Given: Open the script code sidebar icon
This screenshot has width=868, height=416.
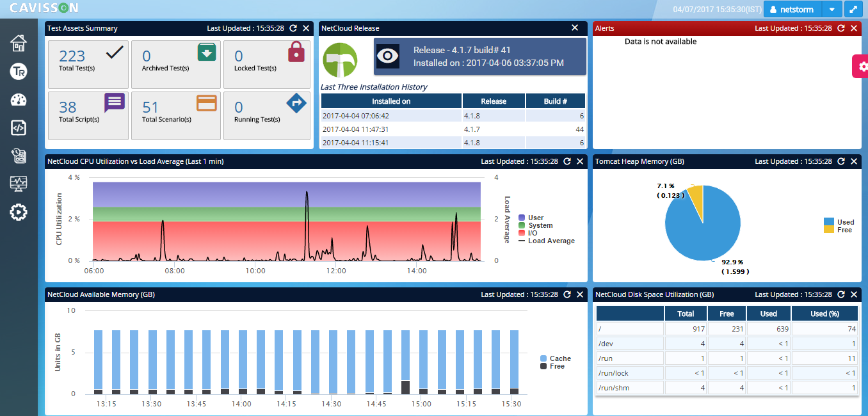Looking at the screenshot, I should pyautogui.click(x=19, y=128).
